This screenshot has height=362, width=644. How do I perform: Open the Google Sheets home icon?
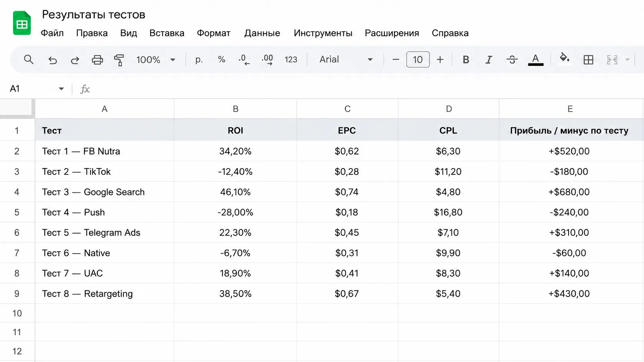pyautogui.click(x=22, y=23)
